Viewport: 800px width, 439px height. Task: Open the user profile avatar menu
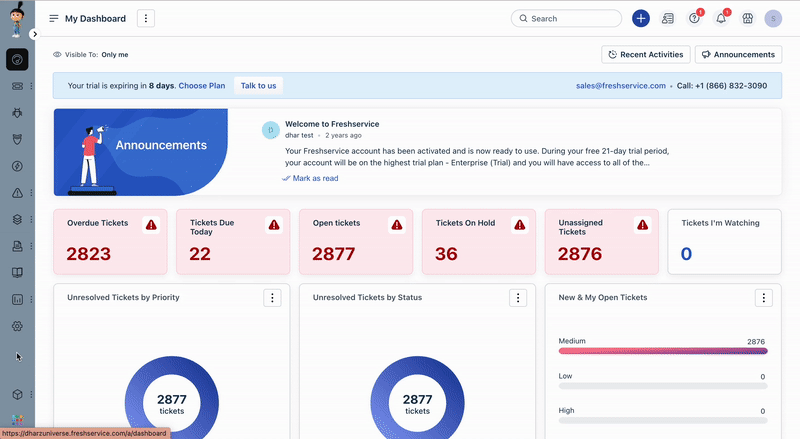pos(773,18)
